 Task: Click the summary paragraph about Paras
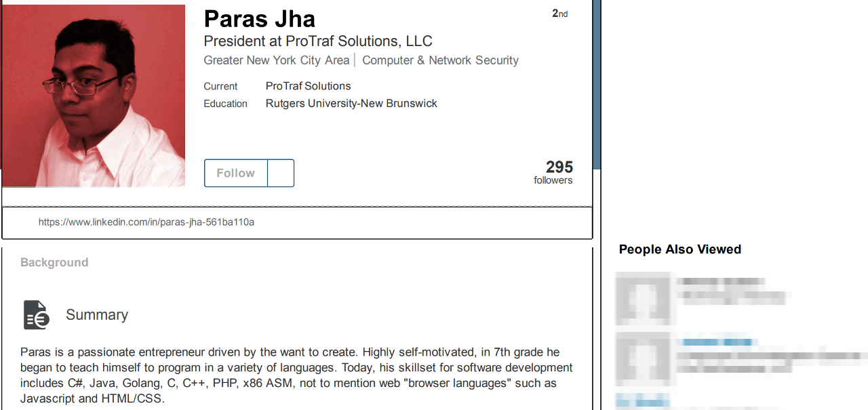[296, 375]
